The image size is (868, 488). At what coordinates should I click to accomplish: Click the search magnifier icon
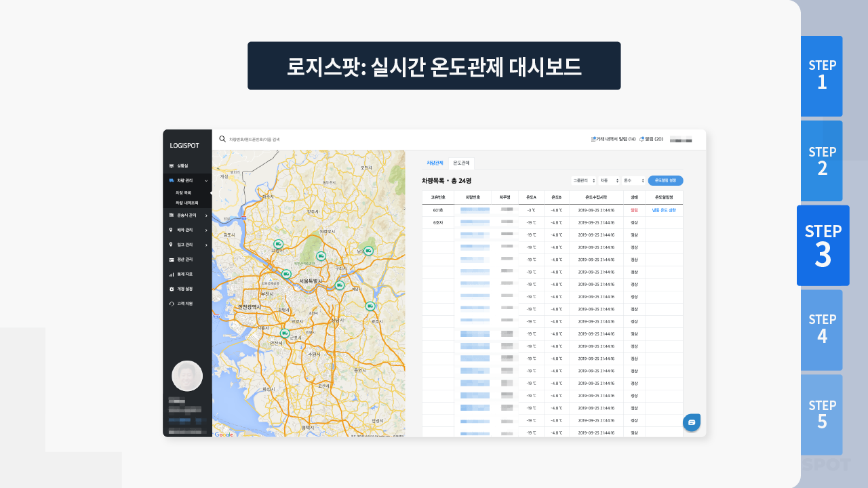pyautogui.click(x=222, y=139)
